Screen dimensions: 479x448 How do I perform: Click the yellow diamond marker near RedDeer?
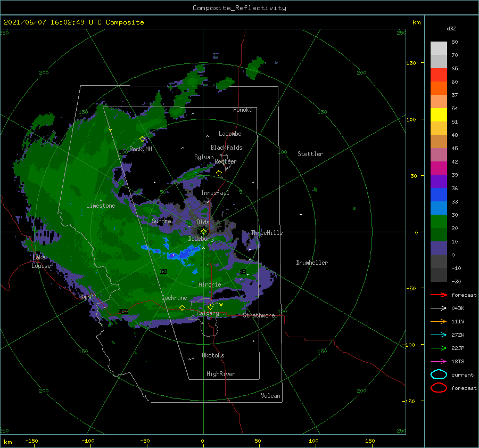(219, 173)
